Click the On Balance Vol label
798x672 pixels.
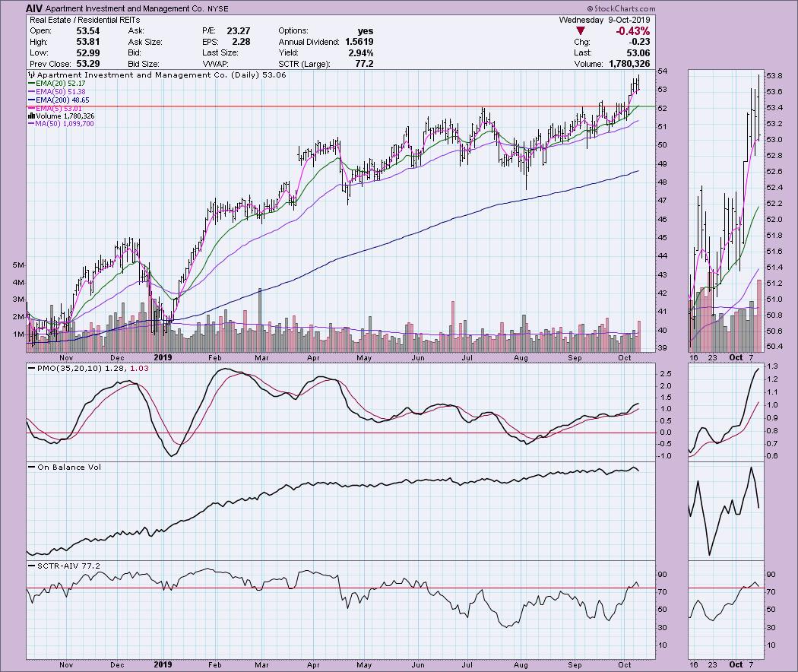pyautogui.click(x=65, y=467)
